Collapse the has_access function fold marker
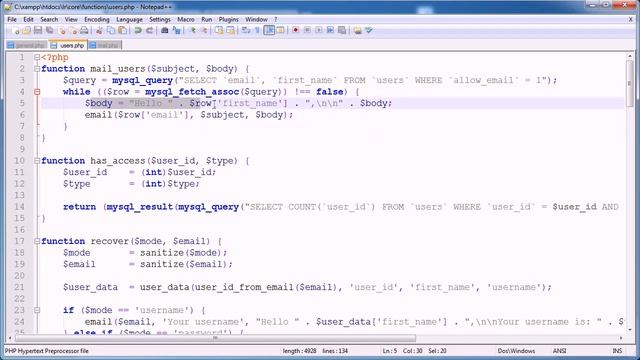Image resolution: width=640 pixels, height=360 pixels. (37, 161)
